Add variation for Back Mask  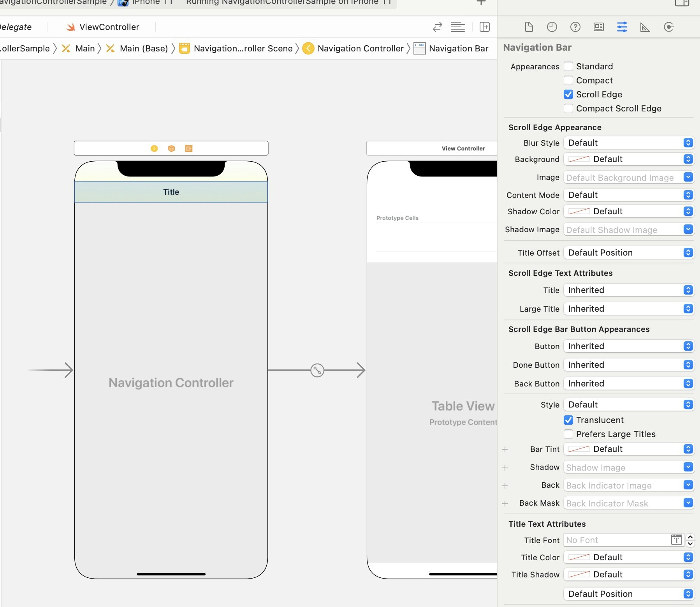point(505,503)
